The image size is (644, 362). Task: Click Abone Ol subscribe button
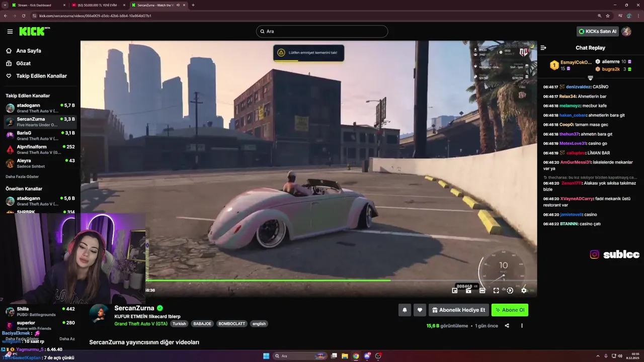510,310
